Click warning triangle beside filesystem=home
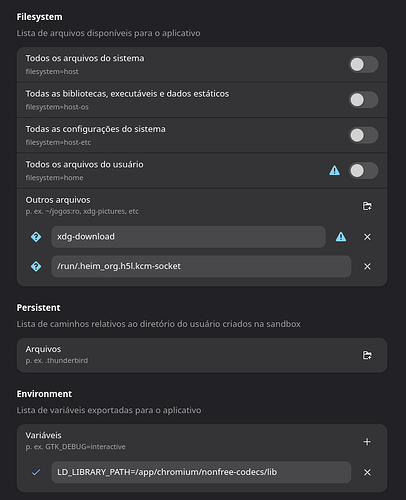Image resolution: width=406 pixels, height=500 pixels. pyautogui.click(x=334, y=171)
